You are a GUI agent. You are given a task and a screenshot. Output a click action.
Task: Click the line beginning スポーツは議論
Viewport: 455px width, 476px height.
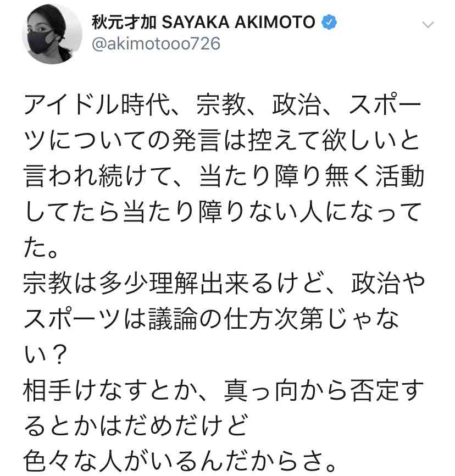pyautogui.click(x=211, y=318)
